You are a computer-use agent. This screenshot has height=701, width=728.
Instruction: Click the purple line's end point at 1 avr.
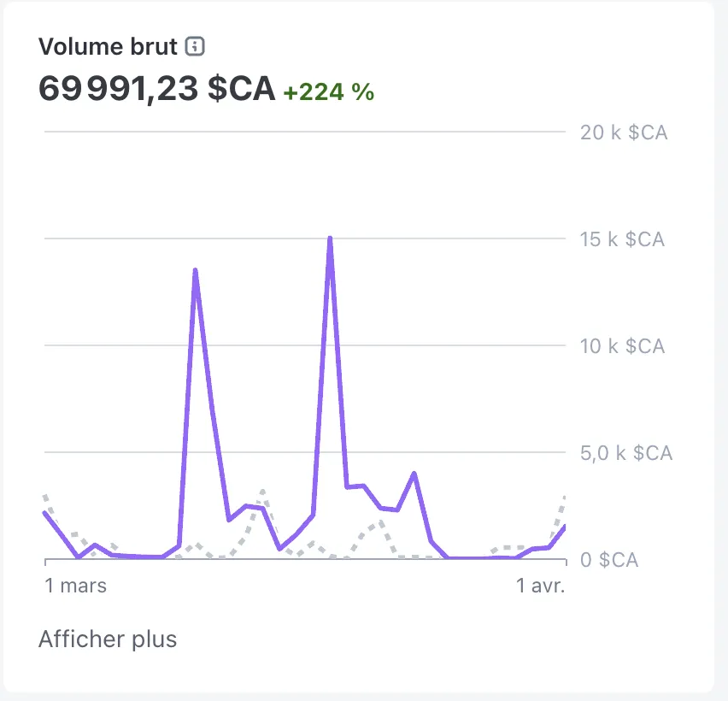564,526
